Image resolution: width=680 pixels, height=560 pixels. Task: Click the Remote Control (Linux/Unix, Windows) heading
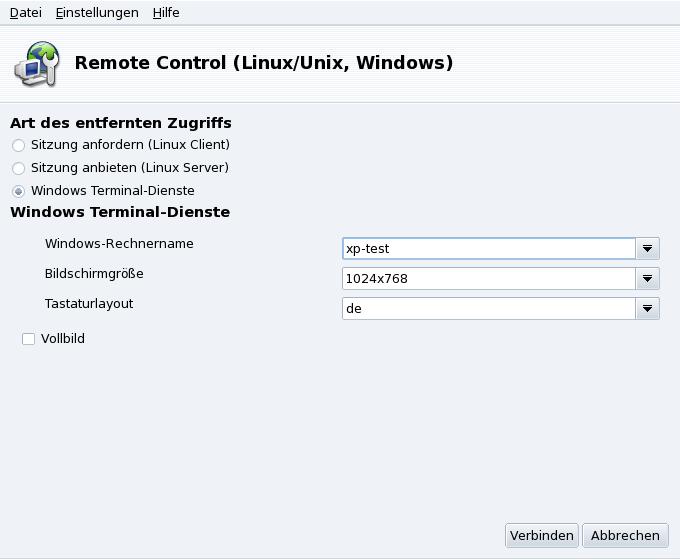(264, 64)
